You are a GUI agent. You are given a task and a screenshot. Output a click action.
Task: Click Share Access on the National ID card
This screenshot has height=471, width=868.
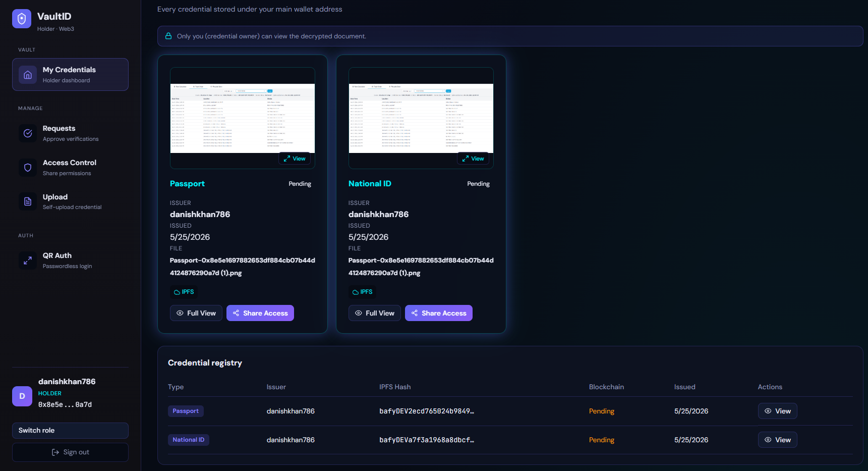pos(439,313)
